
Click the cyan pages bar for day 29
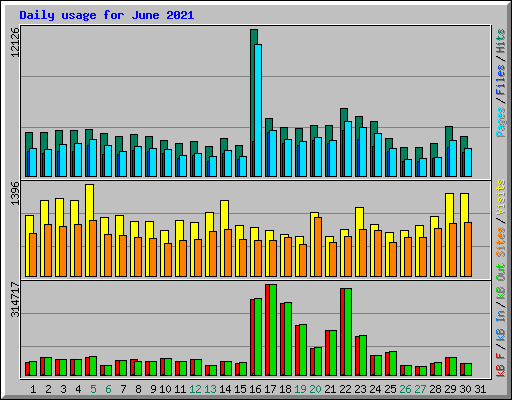(453, 158)
